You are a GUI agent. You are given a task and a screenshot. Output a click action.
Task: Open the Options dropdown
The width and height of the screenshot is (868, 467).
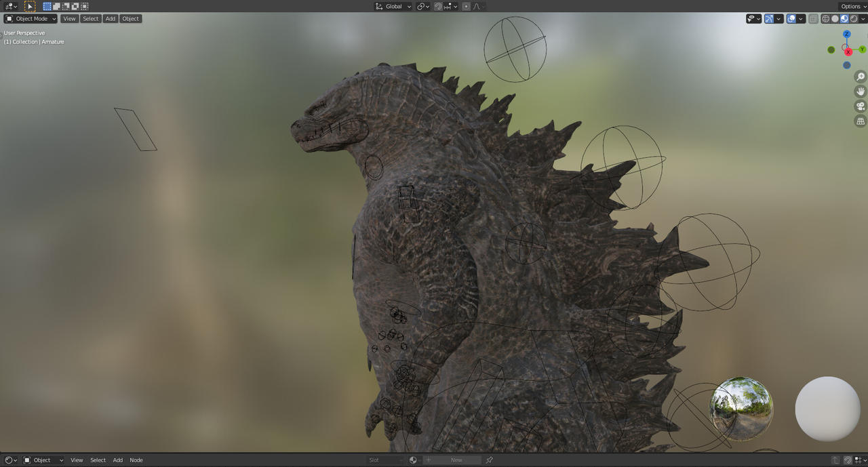[x=853, y=6]
